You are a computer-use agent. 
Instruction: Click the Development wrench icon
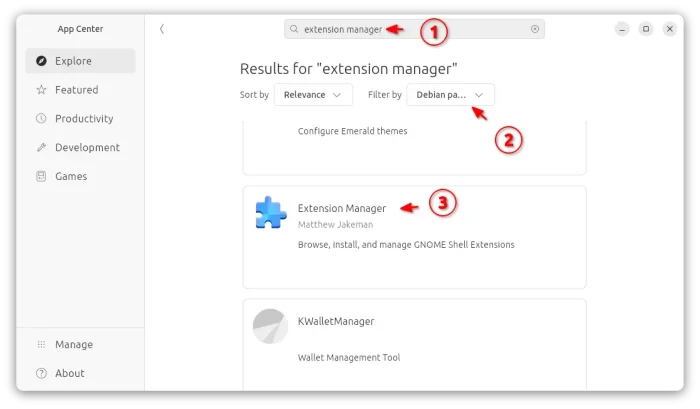click(x=41, y=148)
